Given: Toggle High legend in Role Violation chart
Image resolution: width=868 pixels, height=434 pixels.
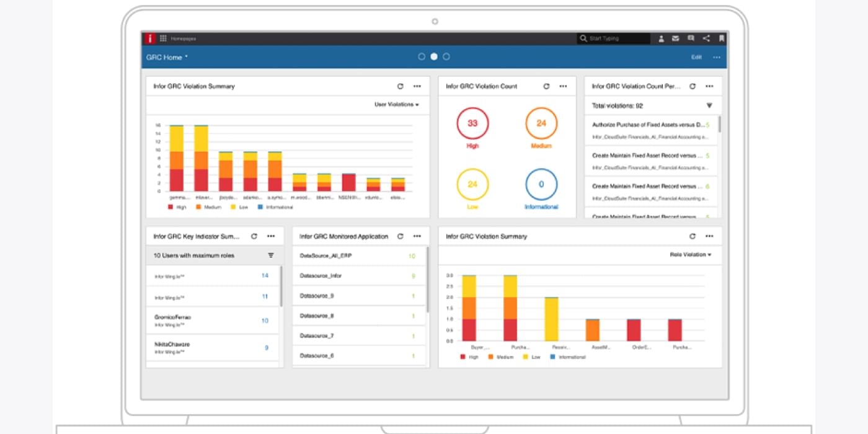Looking at the screenshot, I should (469, 357).
